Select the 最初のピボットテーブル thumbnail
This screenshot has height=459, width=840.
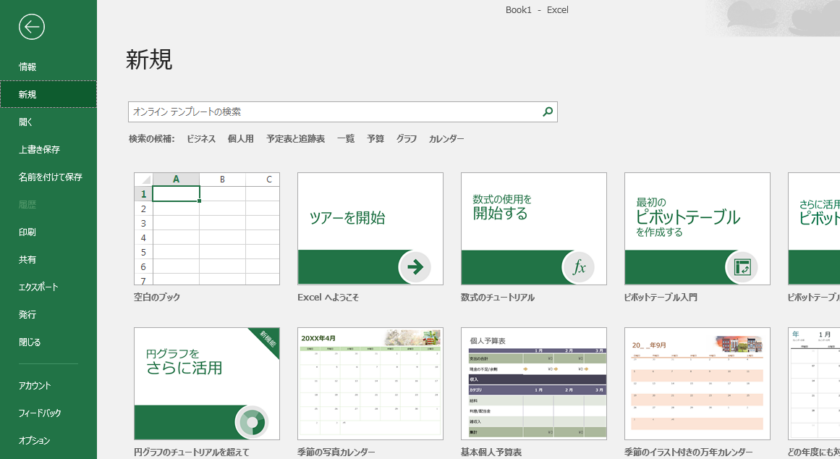coord(697,229)
